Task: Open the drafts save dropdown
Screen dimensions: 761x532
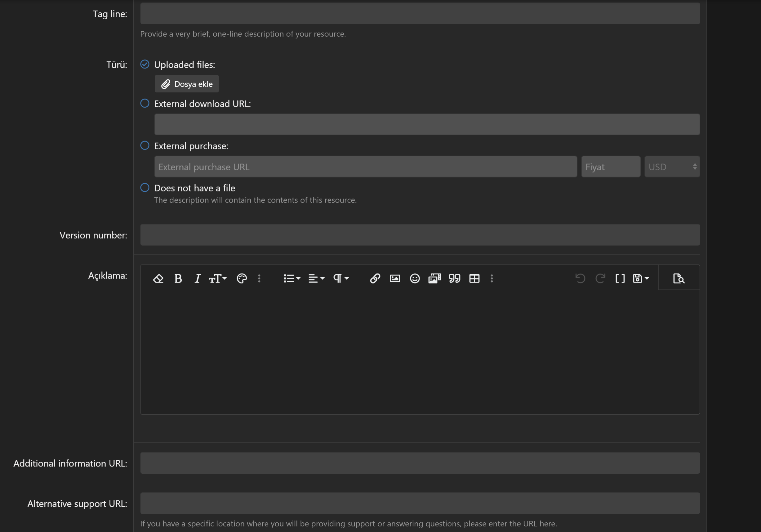Action: pyautogui.click(x=641, y=279)
